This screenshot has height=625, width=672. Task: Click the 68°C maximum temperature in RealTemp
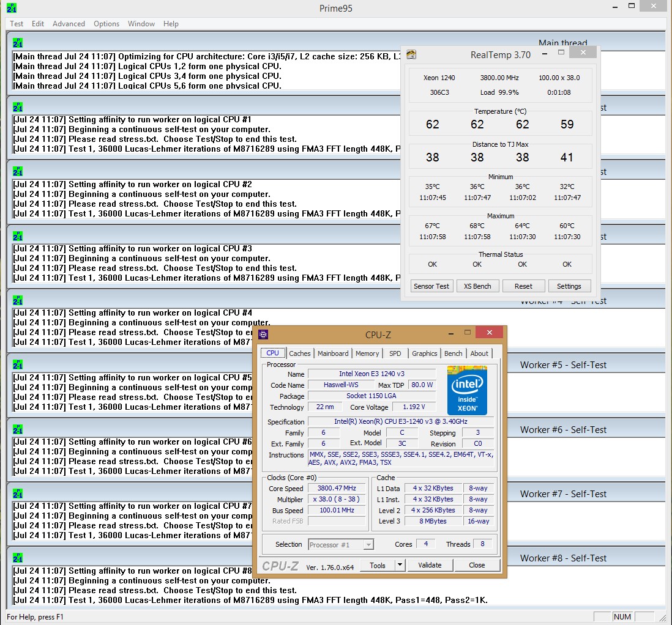tap(477, 226)
